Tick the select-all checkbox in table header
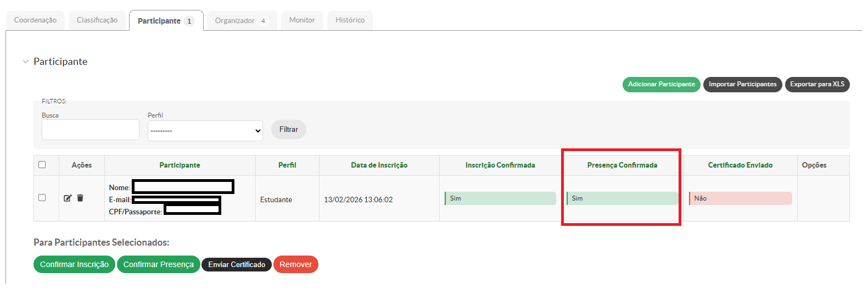 [x=42, y=165]
